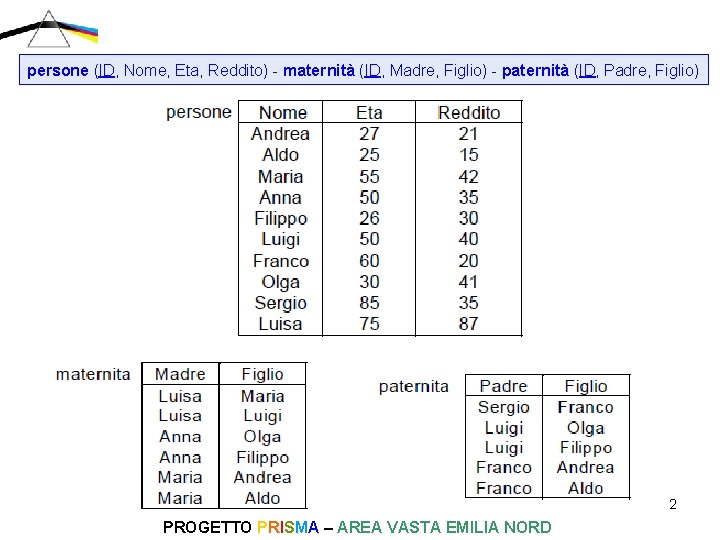720x540 pixels.
Task: Select 'Sergio' in the persone Nome column
Action: pyautogui.click(x=281, y=303)
